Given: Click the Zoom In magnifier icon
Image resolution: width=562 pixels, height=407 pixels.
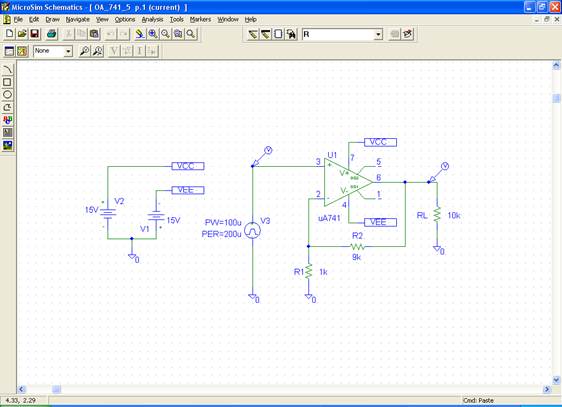Looking at the screenshot, I should click(x=153, y=34).
